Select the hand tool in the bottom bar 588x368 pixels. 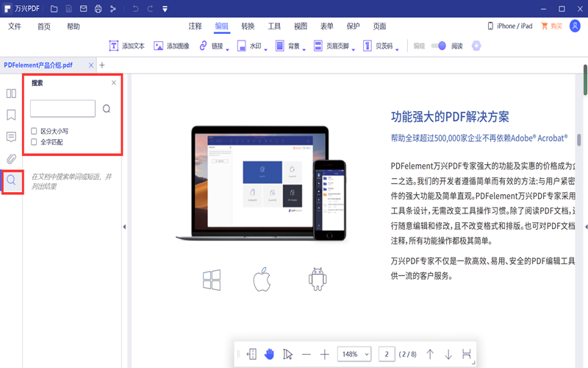[x=269, y=354]
